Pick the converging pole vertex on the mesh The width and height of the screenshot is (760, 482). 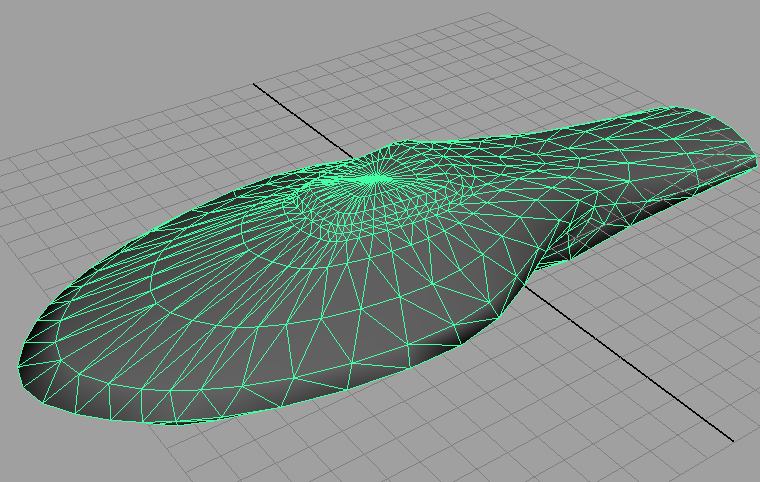(x=376, y=180)
